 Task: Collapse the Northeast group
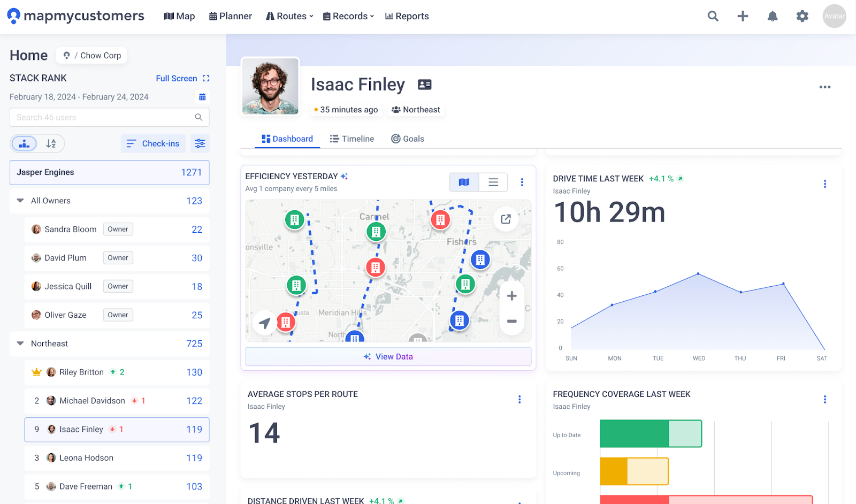click(x=20, y=343)
